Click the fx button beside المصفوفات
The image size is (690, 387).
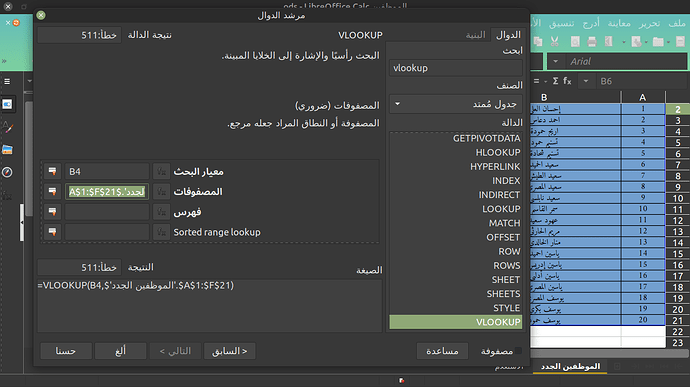(161, 192)
